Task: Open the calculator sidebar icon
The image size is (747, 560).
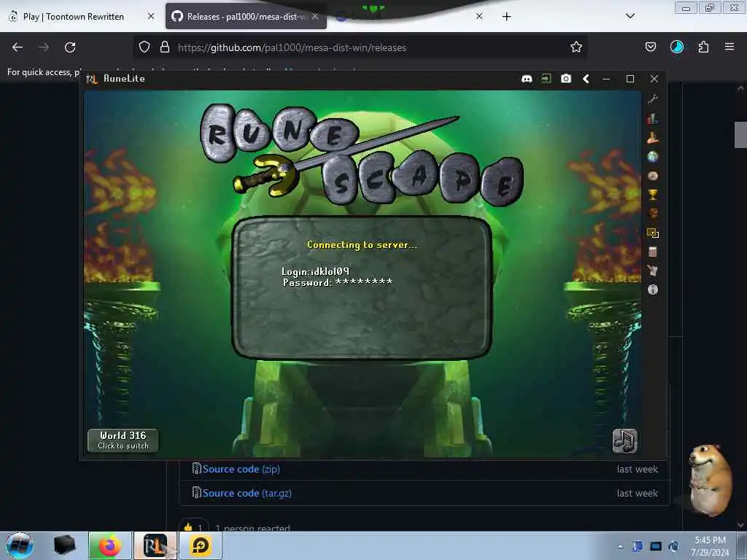Action: [653, 252]
